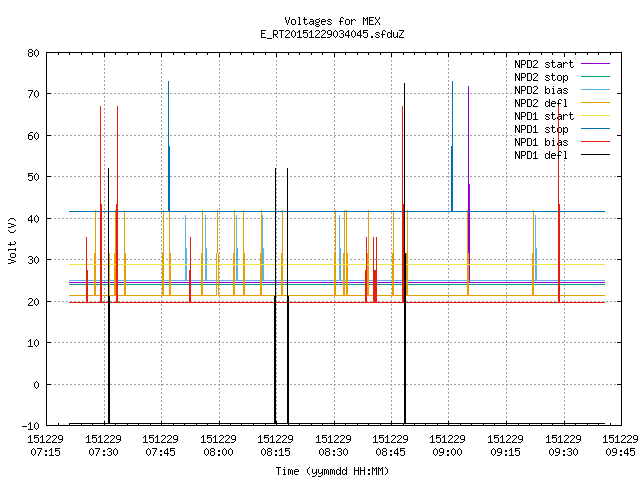The image size is (640, 480).
Task: Click the green NPD2 stop legend line
Action: pos(596,77)
